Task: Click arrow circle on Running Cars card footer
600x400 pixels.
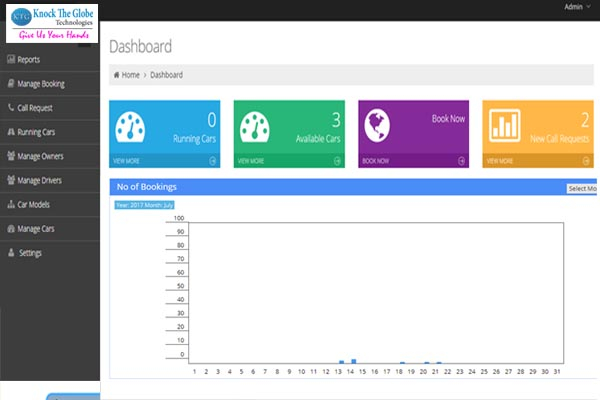Action: (213, 161)
